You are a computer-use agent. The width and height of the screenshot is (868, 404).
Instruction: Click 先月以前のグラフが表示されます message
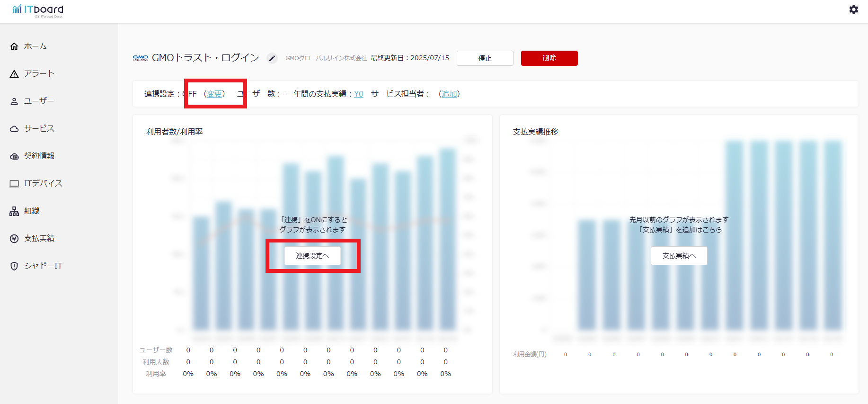tap(679, 220)
